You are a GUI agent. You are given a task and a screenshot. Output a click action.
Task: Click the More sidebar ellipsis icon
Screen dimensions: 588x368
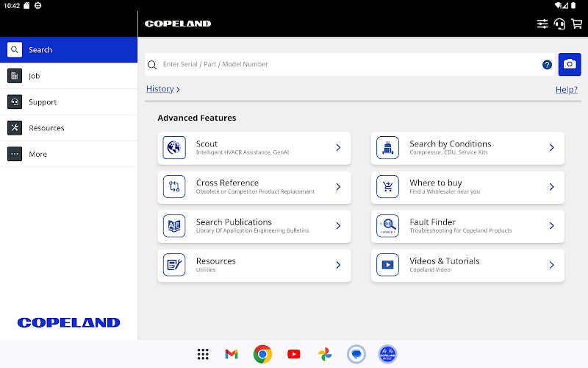coord(15,154)
